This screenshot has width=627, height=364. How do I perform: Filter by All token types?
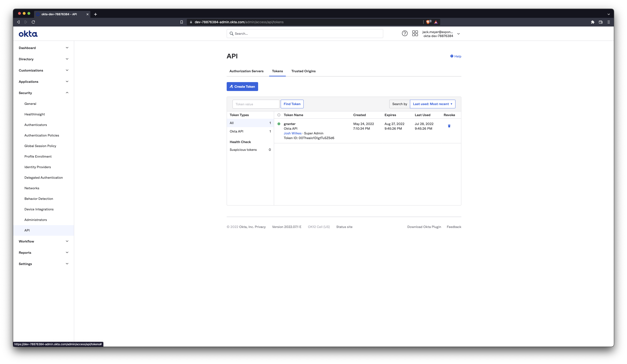(x=250, y=123)
